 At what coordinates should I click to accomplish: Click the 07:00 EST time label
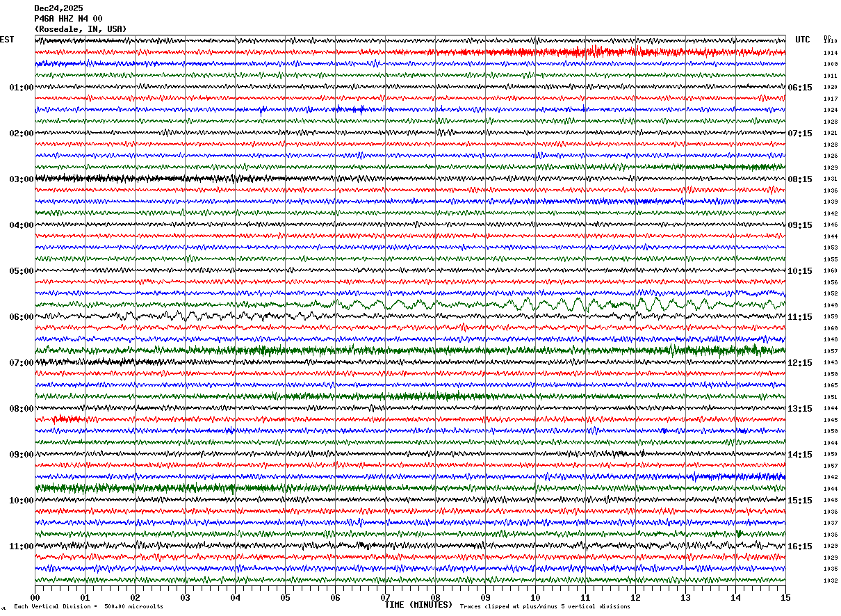[22, 363]
